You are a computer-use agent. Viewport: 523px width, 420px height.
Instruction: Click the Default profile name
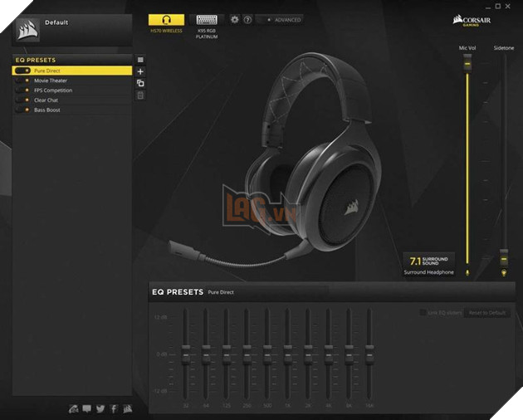[x=56, y=22]
